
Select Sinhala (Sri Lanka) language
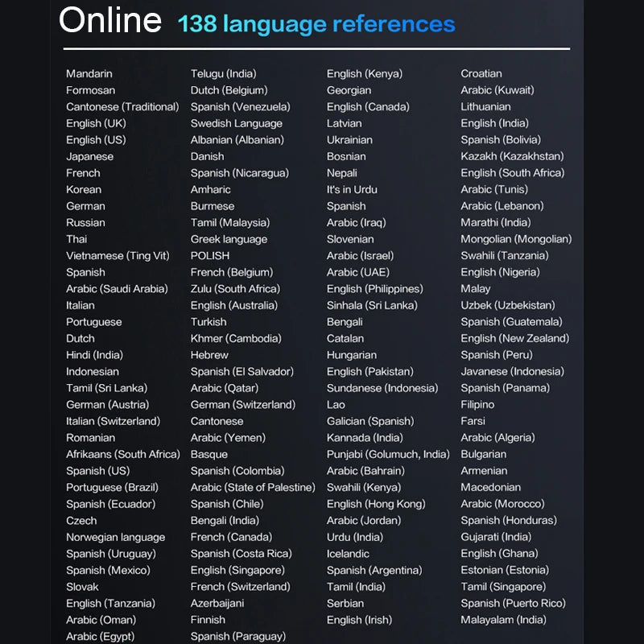pos(372,305)
